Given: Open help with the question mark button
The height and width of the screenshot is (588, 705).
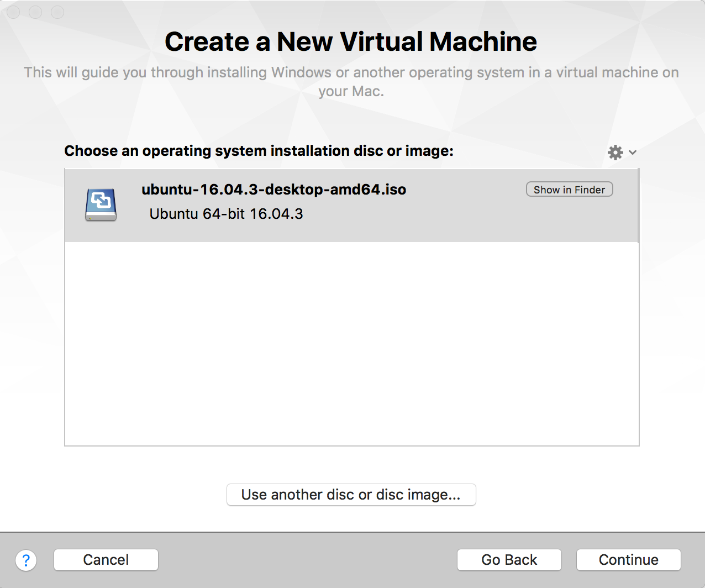Looking at the screenshot, I should coord(26,560).
